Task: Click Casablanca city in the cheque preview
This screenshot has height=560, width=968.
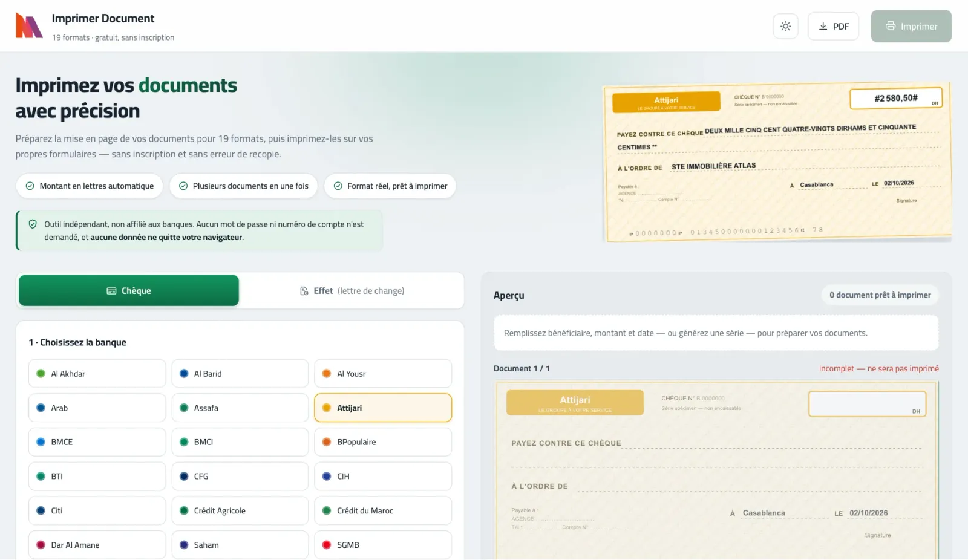Action: 764,513
